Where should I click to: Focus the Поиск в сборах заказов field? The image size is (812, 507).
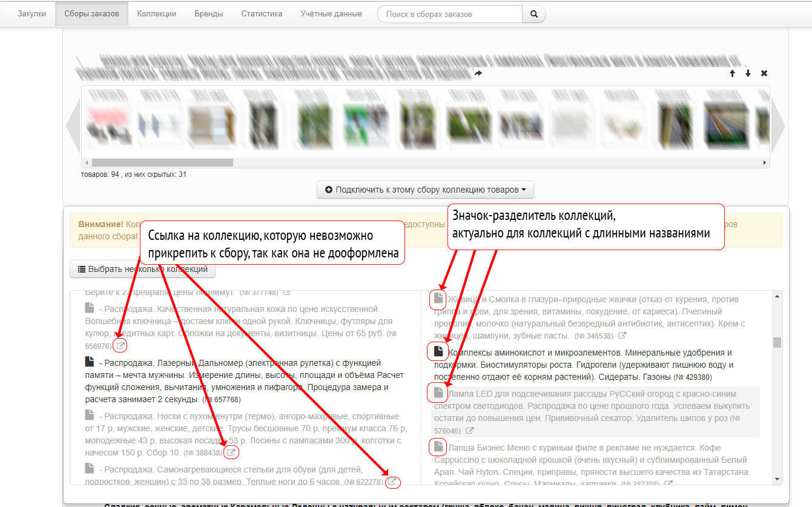click(x=450, y=14)
